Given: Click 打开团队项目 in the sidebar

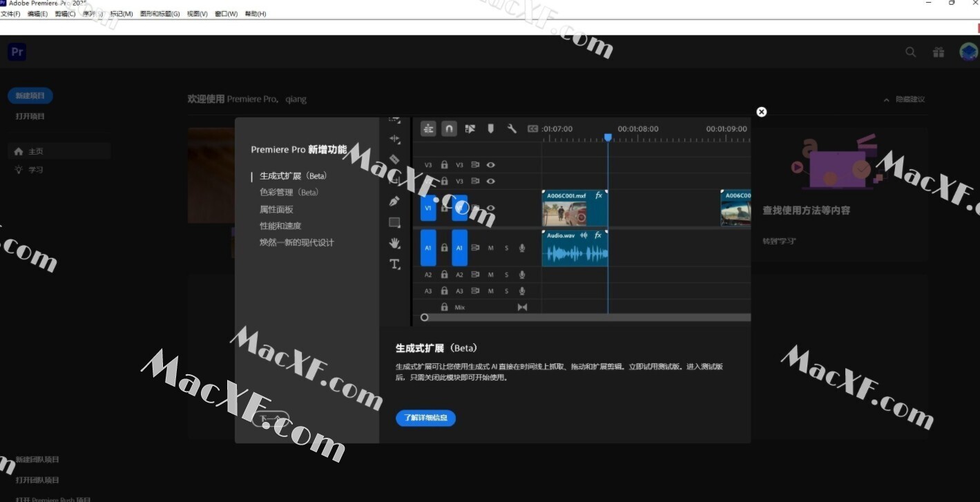Looking at the screenshot, I should tap(37, 480).
